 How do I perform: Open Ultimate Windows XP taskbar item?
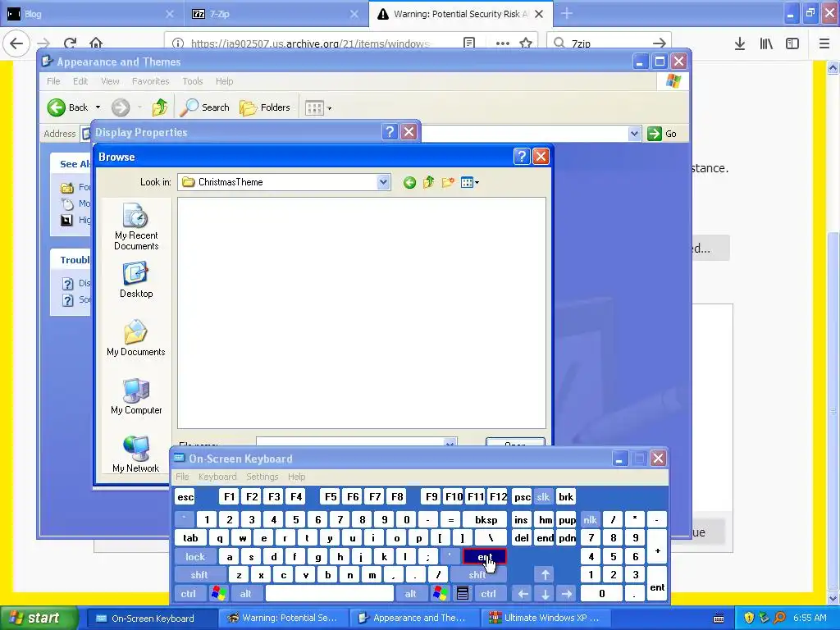547,619
